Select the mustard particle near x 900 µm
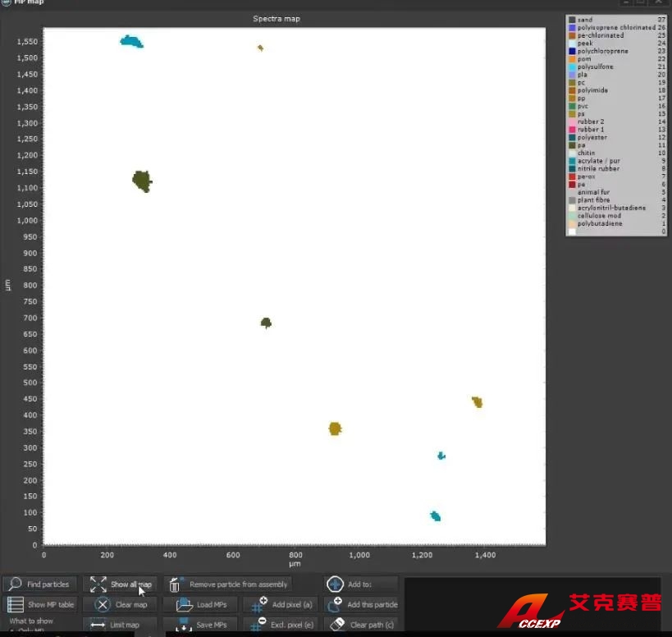Screen dimensions: 672x637 [x=335, y=428]
